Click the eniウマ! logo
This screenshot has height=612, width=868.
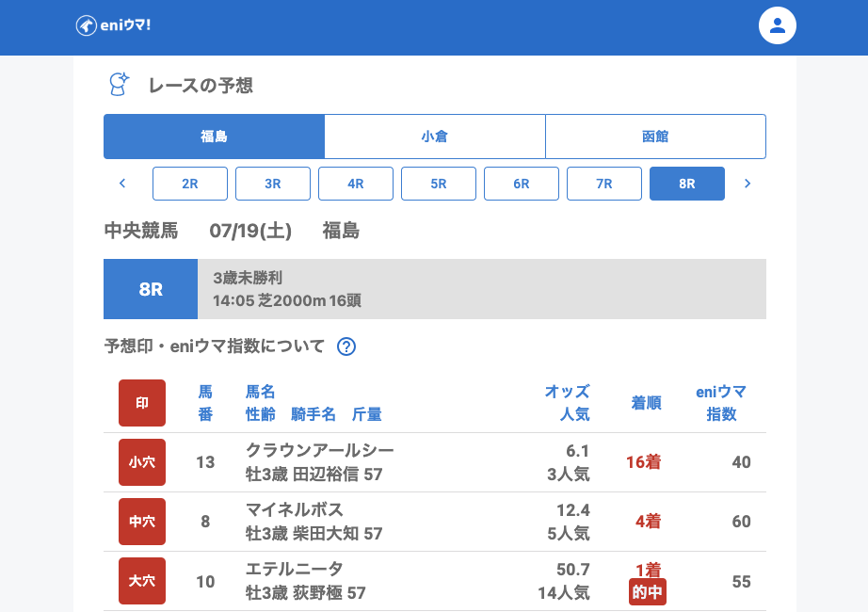(x=113, y=25)
